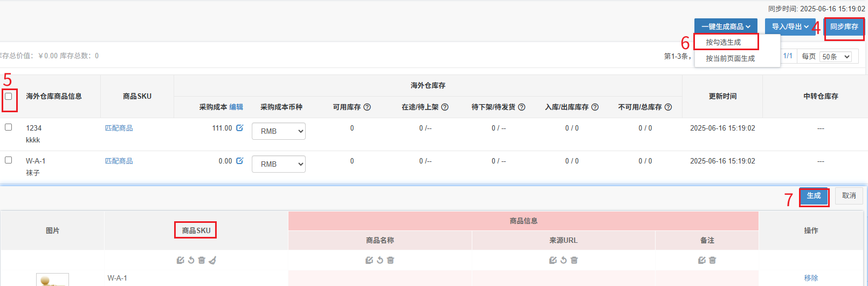Viewport: 868px width, 286px height.
Task: Click the 同步库存 button
Action: pyautogui.click(x=844, y=26)
